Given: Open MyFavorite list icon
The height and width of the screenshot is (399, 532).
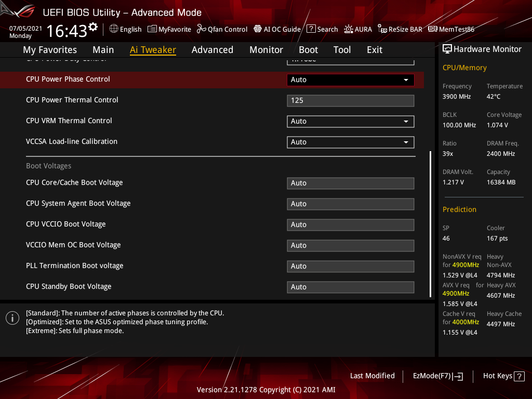Looking at the screenshot, I should click(x=152, y=29).
